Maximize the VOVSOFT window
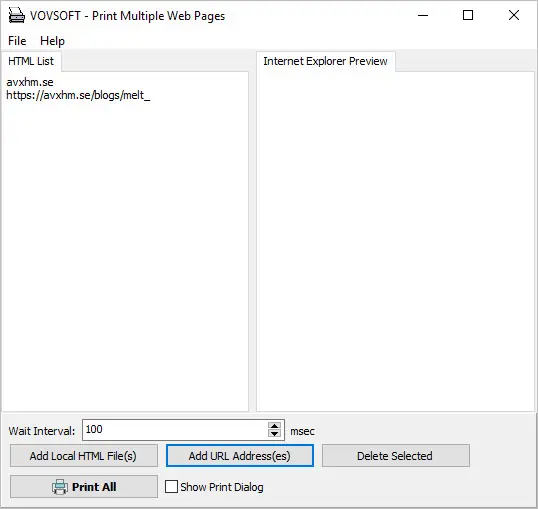 (468, 15)
